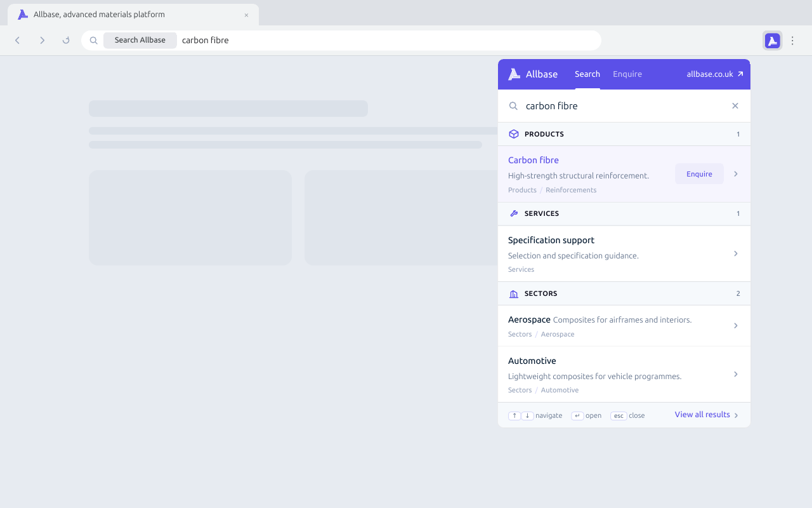The image size is (812, 508).
Task: Click the Search Allbase chip in address bar
Action: [x=140, y=41]
